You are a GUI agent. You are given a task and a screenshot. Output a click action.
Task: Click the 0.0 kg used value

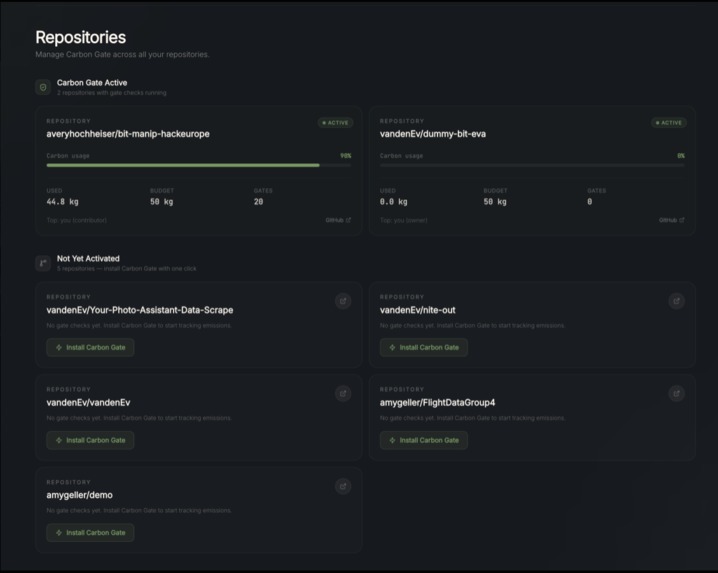click(x=393, y=202)
